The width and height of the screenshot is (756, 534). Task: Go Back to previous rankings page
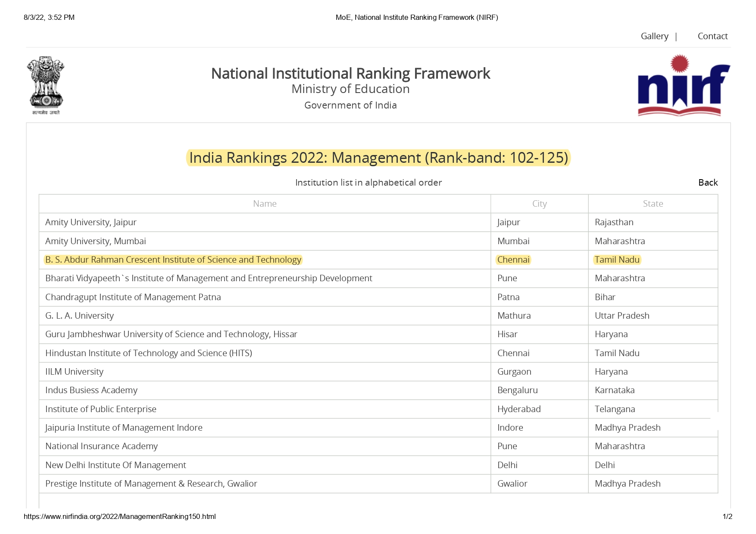pos(708,183)
